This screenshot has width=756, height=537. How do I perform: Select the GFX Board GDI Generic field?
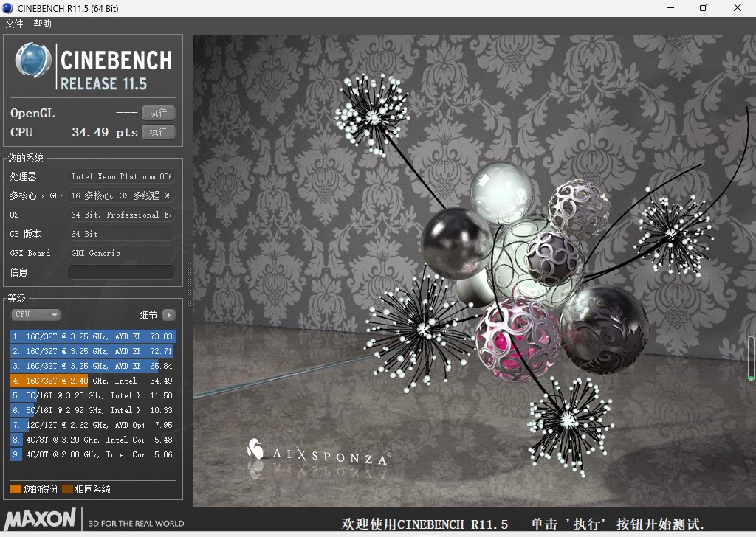click(121, 253)
